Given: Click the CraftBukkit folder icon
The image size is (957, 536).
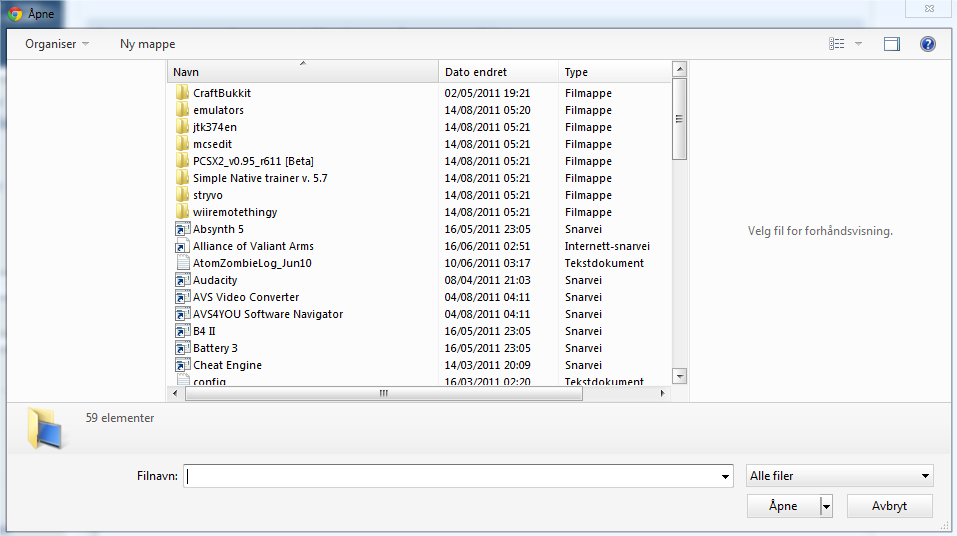Looking at the screenshot, I should pos(182,93).
